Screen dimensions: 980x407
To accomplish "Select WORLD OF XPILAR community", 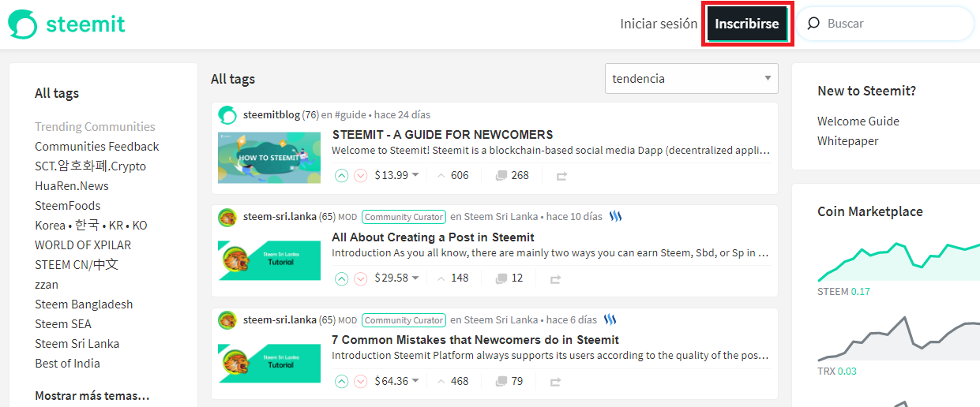I will 83,245.
